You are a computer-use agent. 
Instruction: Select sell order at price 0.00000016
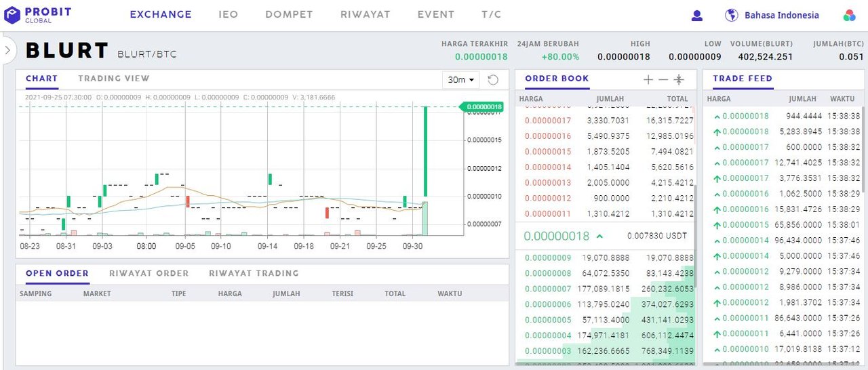tap(605, 136)
